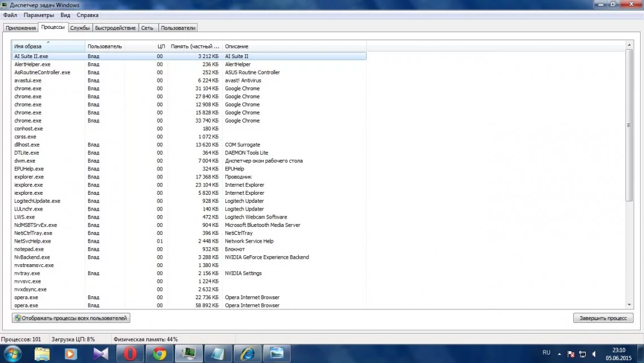Viewport: 644px width, 363px height.
Task: Select Task Manager taskbar icon
Action: [189, 353]
